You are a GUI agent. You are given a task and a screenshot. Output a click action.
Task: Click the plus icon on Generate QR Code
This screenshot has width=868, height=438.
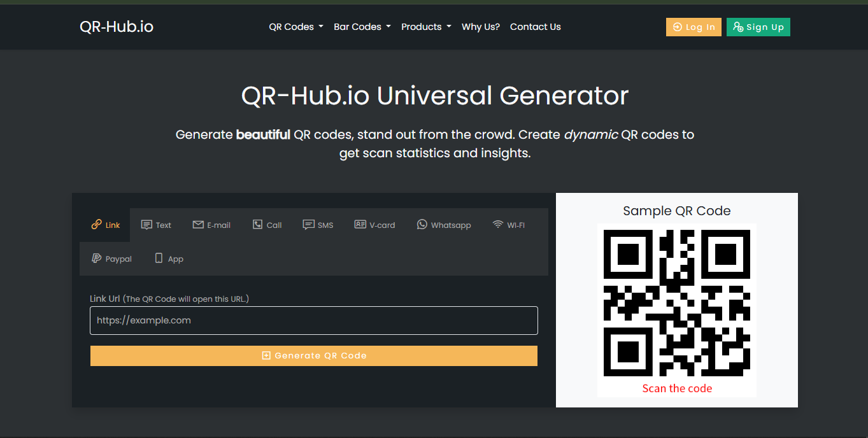266,356
